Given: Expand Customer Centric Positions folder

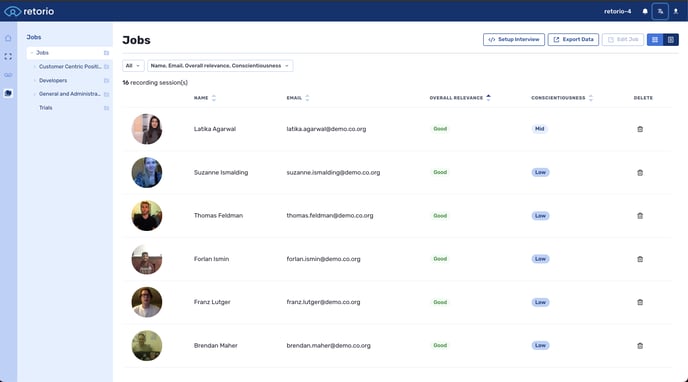Looking at the screenshot, I should click(x=35, y=67).
